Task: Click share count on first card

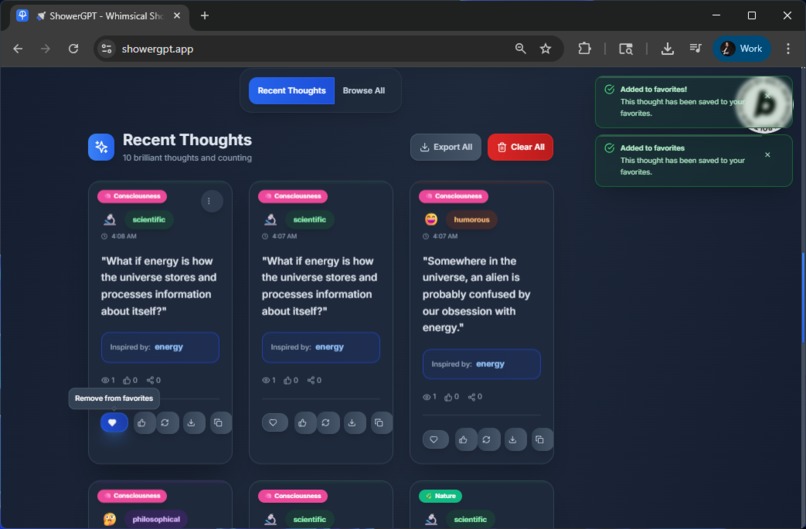Action: coord(154,380)
